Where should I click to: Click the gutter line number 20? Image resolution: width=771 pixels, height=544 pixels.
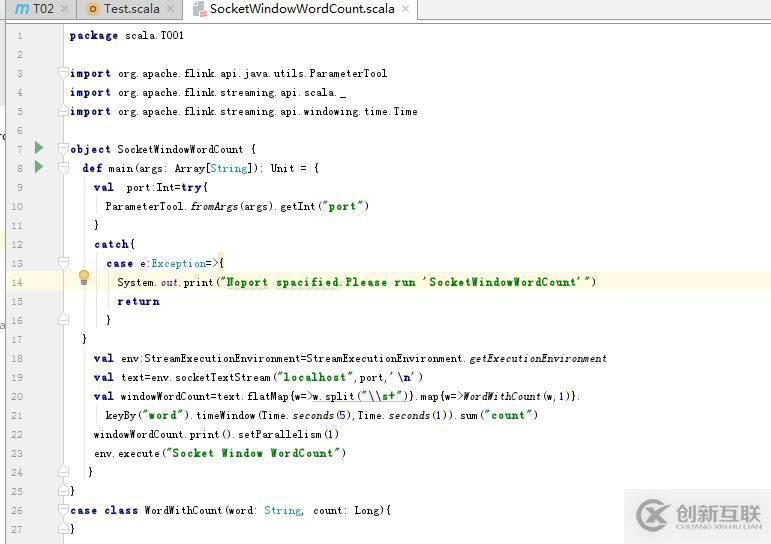tap(18, 396)
